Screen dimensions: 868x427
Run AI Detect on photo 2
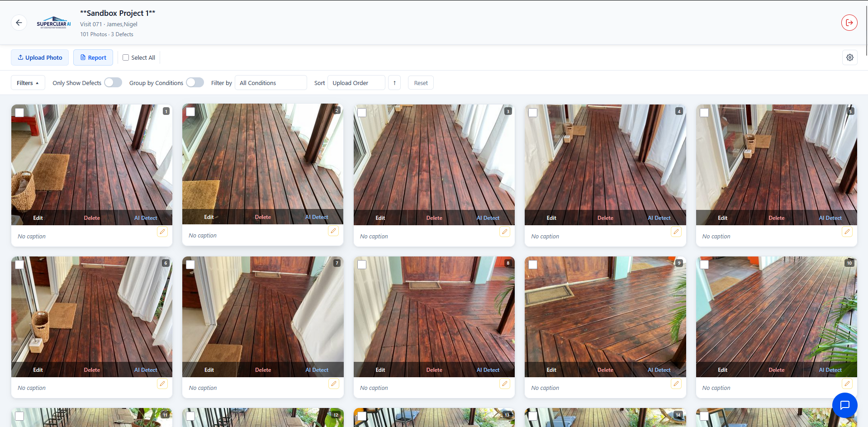point(317,217)
